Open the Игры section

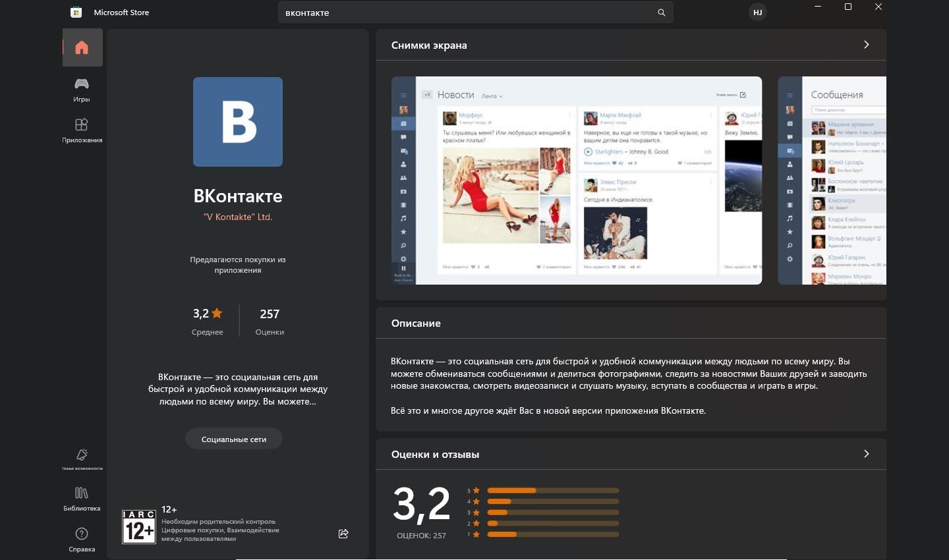pos(82,90)
